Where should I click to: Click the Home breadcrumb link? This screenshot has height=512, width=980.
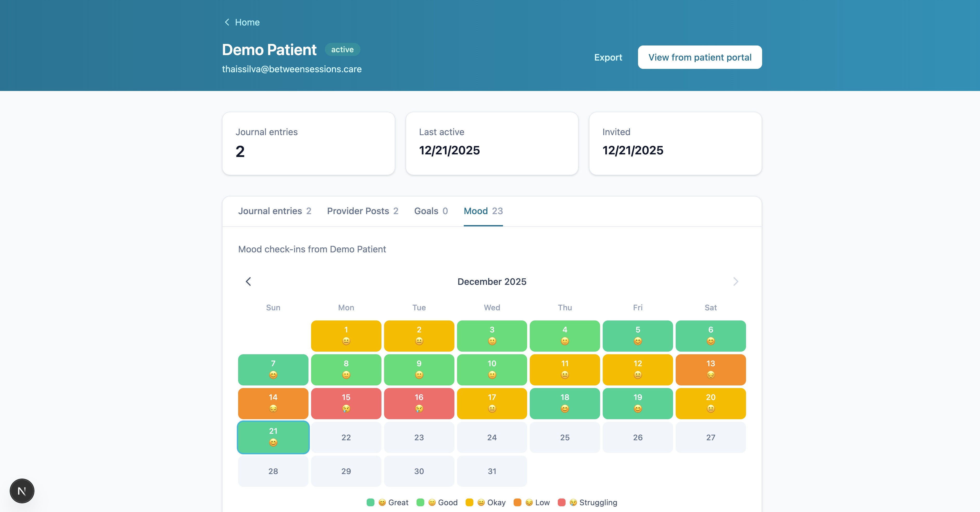click(247, 22)
